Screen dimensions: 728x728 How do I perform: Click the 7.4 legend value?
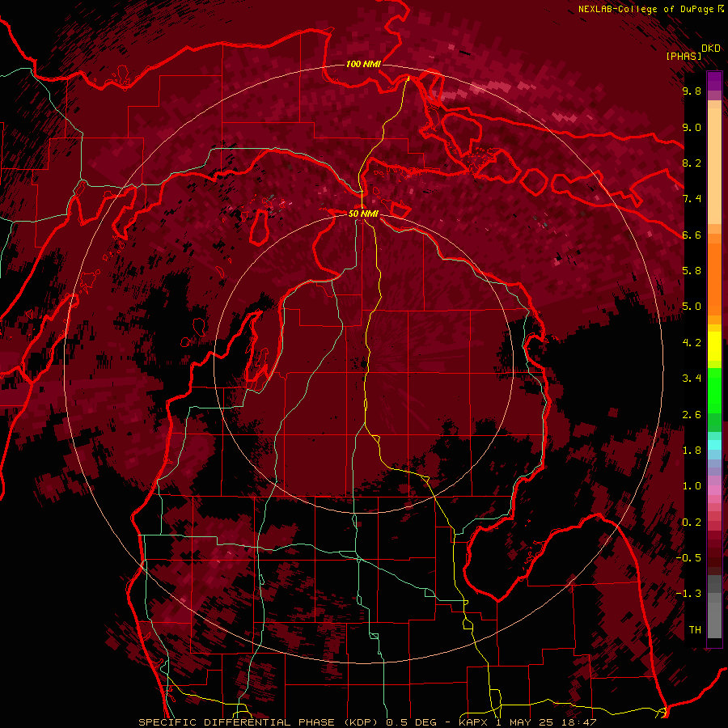point(692,199)
